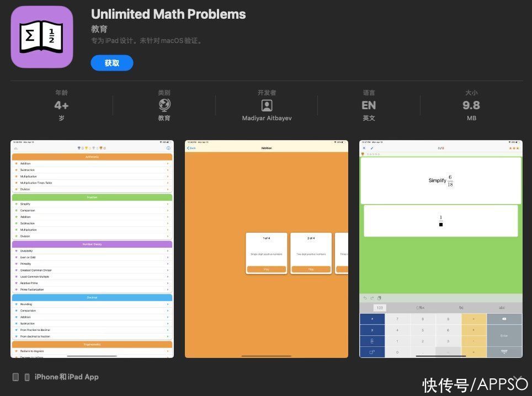532x396 pixels.
Task: Click the iPhone device icon before the iPhone和iPad App label
Action: pyautogui.click(x=27, y=377)
